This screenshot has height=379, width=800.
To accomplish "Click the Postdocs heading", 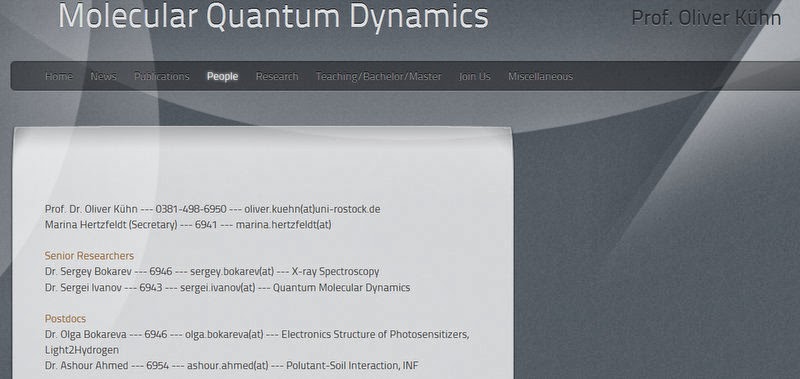I will pos(65,319).
